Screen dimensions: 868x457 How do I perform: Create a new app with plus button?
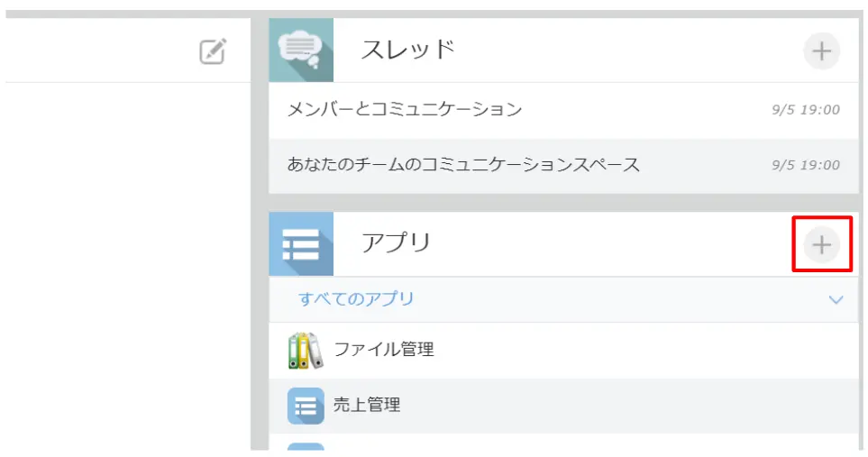(821, 244)
